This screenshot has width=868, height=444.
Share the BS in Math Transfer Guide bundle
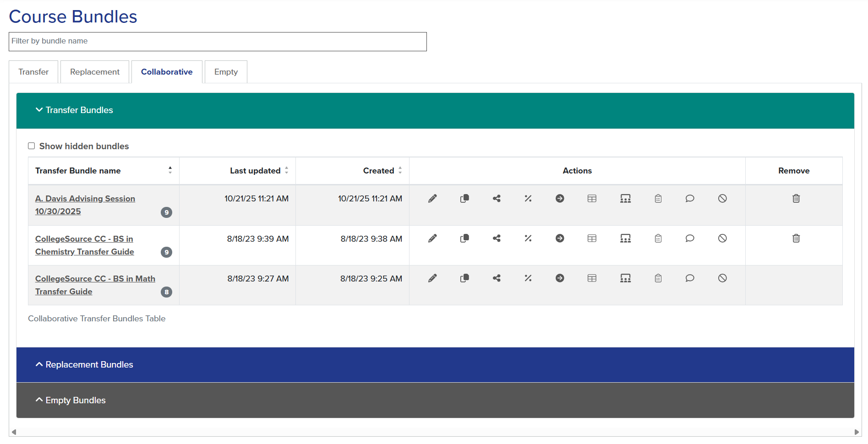[x=497, y=278]
